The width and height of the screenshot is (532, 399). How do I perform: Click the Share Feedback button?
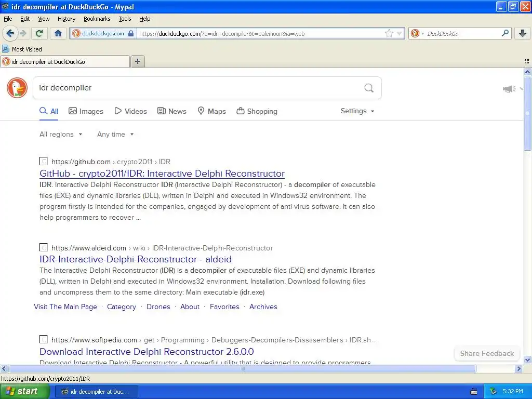tap(487, 353)
